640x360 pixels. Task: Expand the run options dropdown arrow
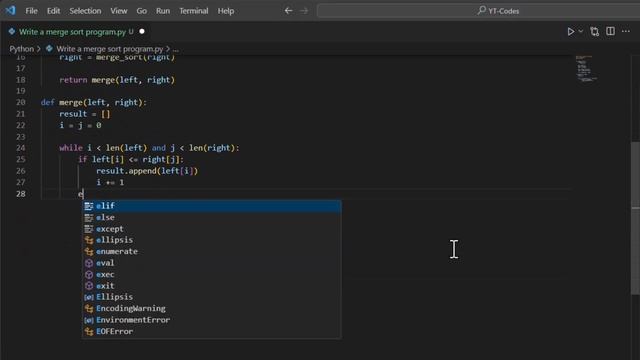581,31
